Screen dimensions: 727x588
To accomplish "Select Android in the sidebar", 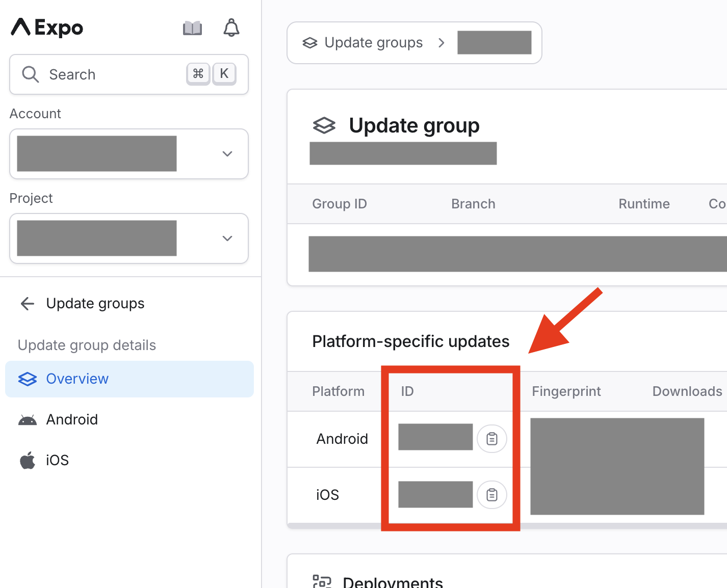I will tap(129, 420).
